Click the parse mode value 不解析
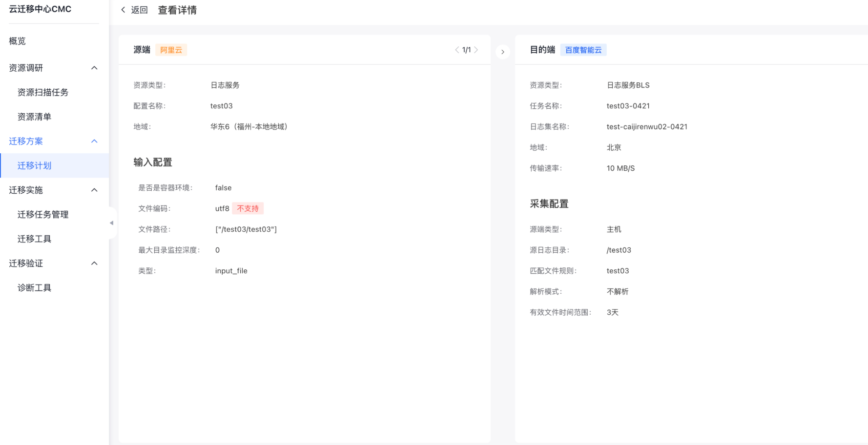This screenshot has width=868, height=445. 618,291
